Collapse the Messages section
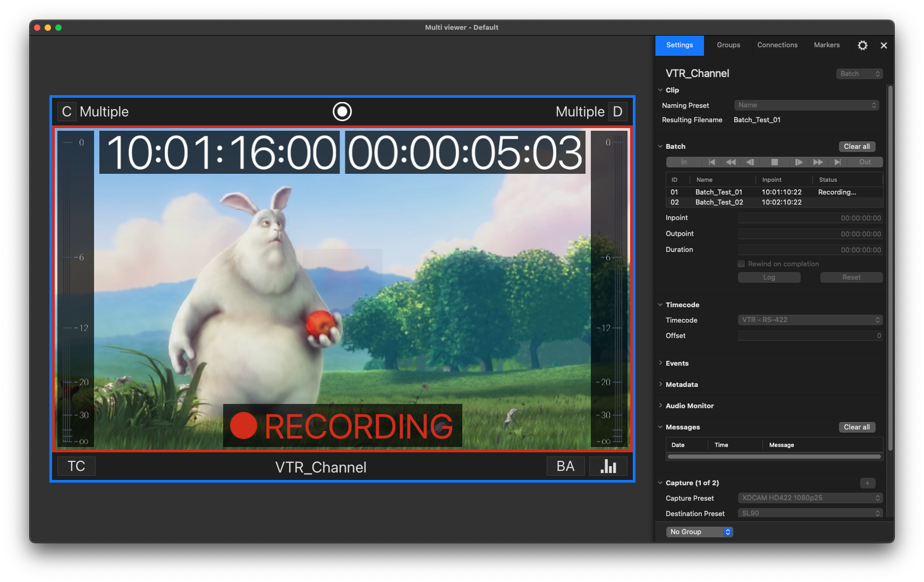The height and width of the screenshot is (582, 924). point(660,427)
